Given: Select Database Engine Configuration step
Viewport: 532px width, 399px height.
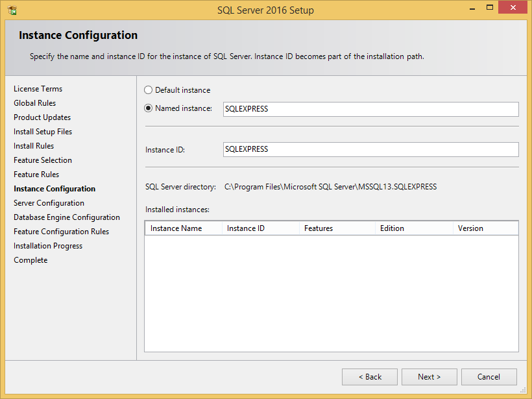Looking at the screenshot, I should [x=67, y=217].
